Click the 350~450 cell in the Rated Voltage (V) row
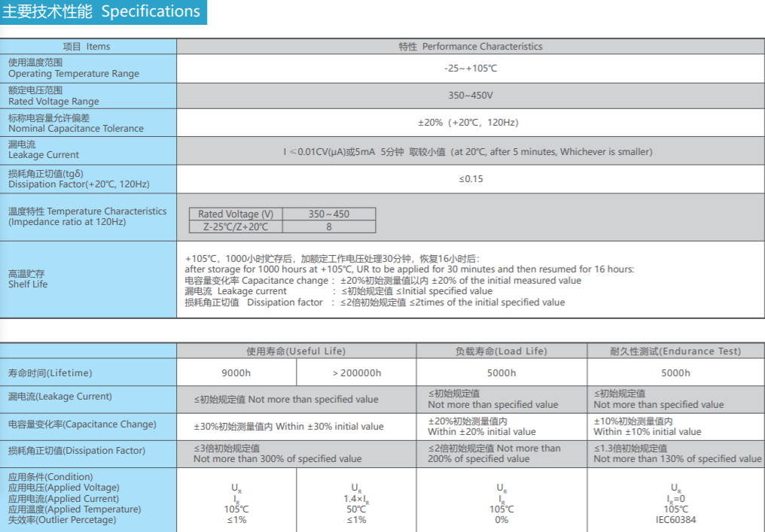This screenshot has width=765, height=532. (x=329, y=214)
